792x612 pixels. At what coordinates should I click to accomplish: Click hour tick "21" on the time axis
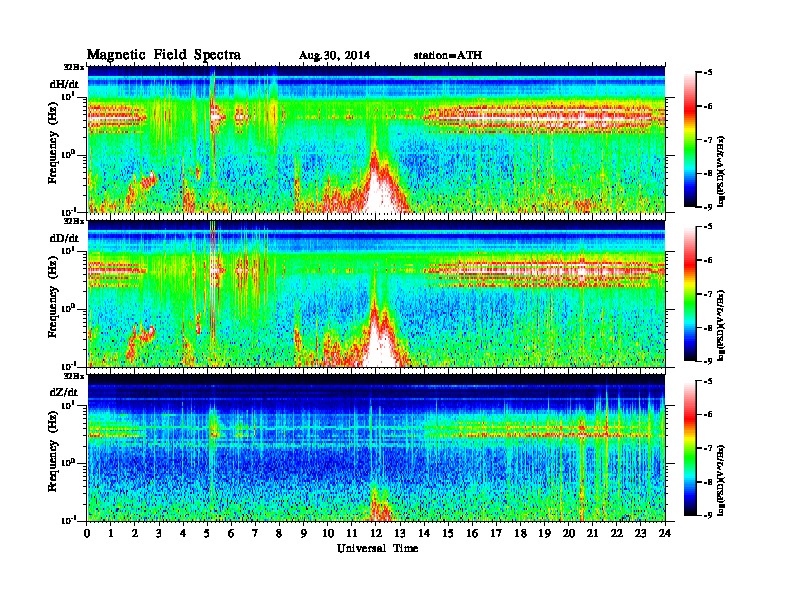point(593,533)
